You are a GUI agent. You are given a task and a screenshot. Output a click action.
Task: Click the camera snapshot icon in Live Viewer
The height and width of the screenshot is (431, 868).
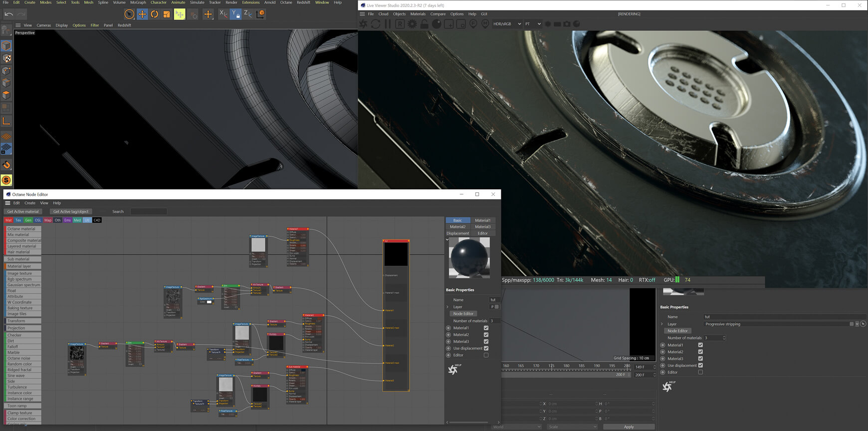pyautogui.click(x=567, y=23)
